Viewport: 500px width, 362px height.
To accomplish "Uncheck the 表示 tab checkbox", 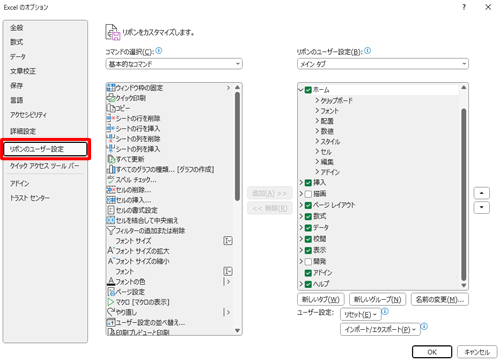I will tap(308, 250).
